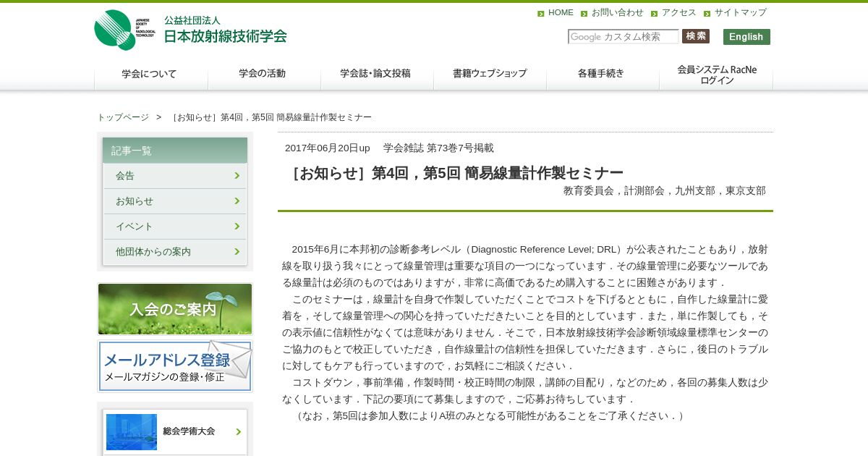Screen dimensions: 868x456
Task: Open メールアドレス登録 banner
Action: pyautogui.click(x=175, y=366)
